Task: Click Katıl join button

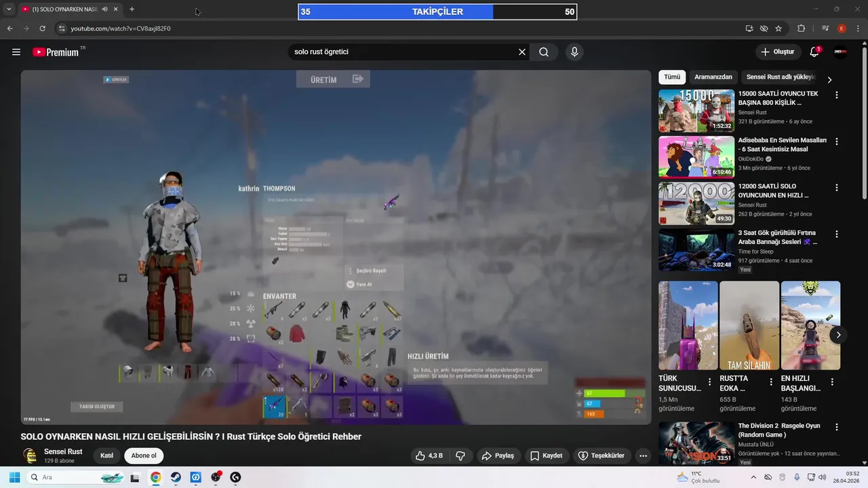Action: pyautogui.click(x=106, y=455)
